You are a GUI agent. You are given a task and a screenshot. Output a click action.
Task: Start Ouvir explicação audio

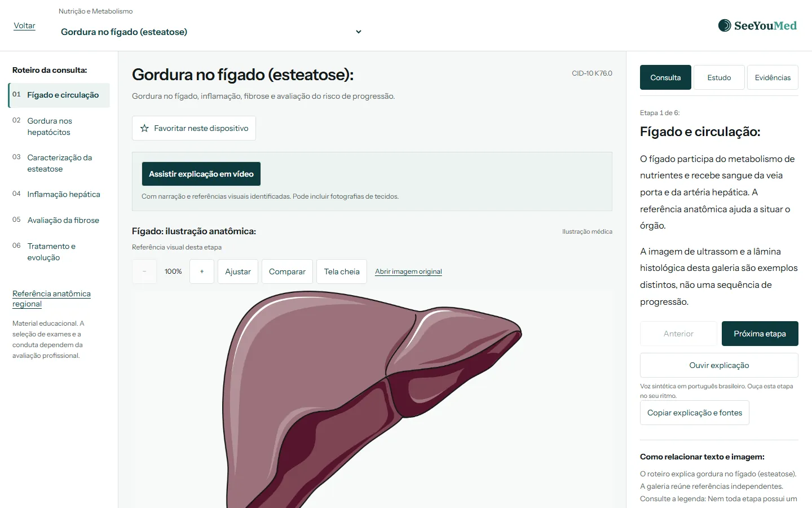click(719, 365)
